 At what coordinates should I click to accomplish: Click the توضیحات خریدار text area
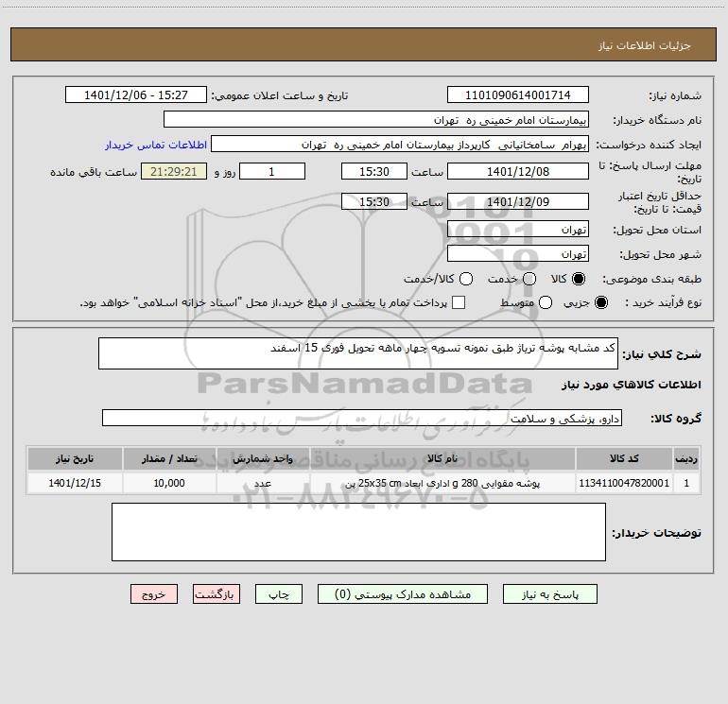(358, 532)
